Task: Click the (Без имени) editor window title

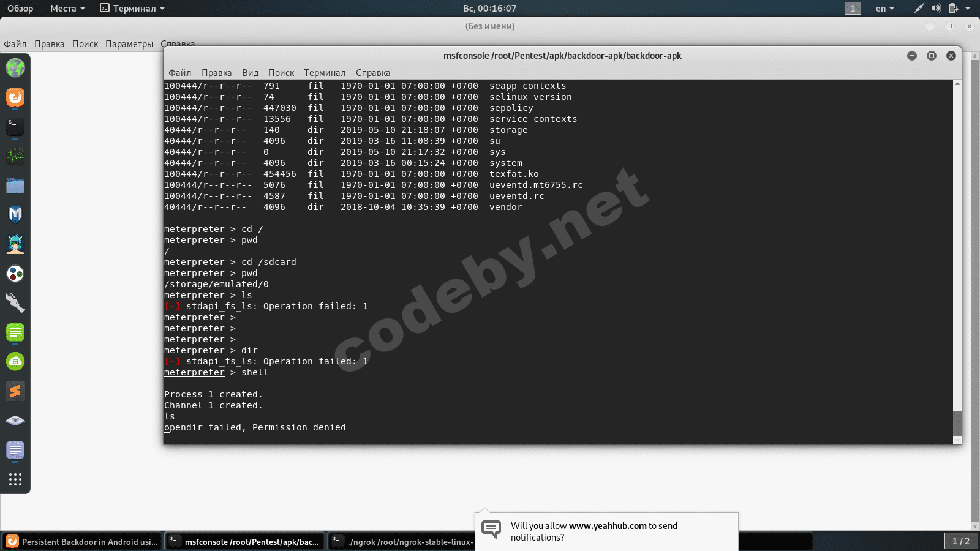Action: point(490,26)
